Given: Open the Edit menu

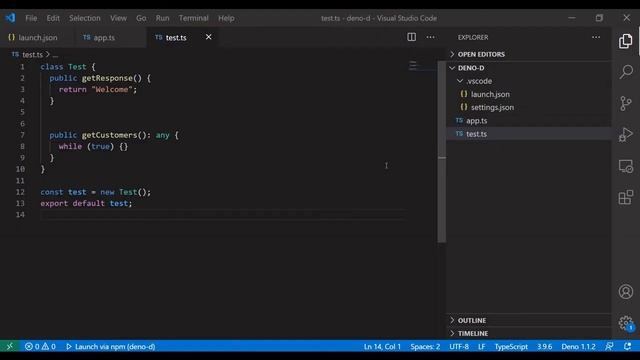Looking at the screenshot, I should point(53,18).
